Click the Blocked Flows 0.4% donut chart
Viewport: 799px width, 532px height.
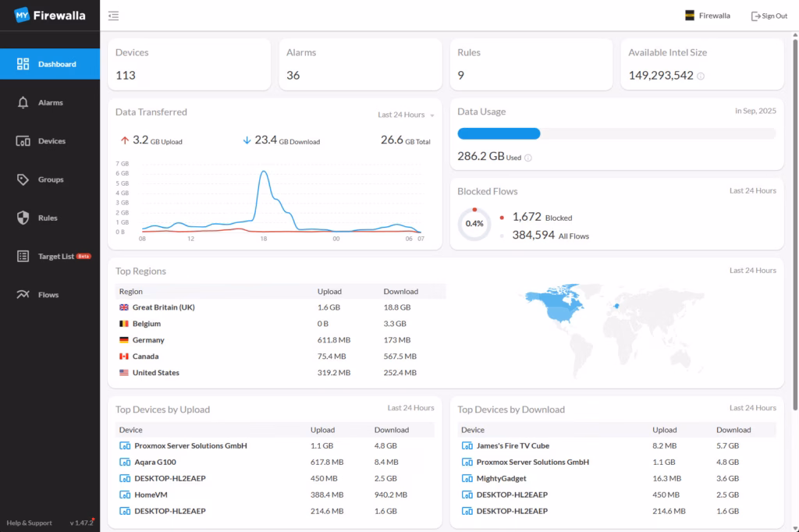click(474, 224)
